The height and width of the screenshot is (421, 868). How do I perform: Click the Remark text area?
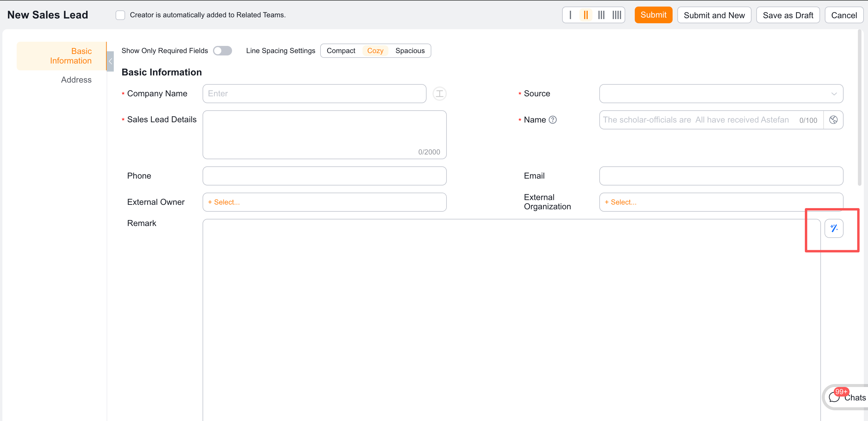click(511, 320)
